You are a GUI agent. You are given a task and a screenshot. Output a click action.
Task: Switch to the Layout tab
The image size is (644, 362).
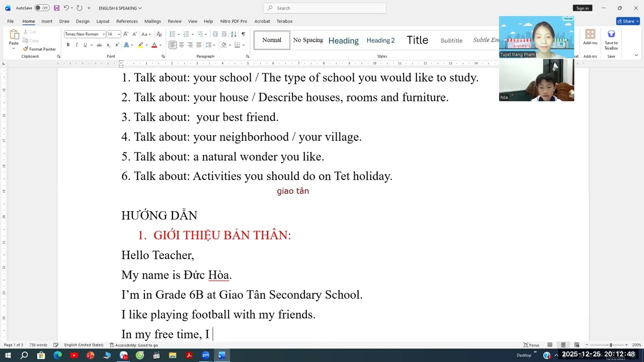(103, 21)
